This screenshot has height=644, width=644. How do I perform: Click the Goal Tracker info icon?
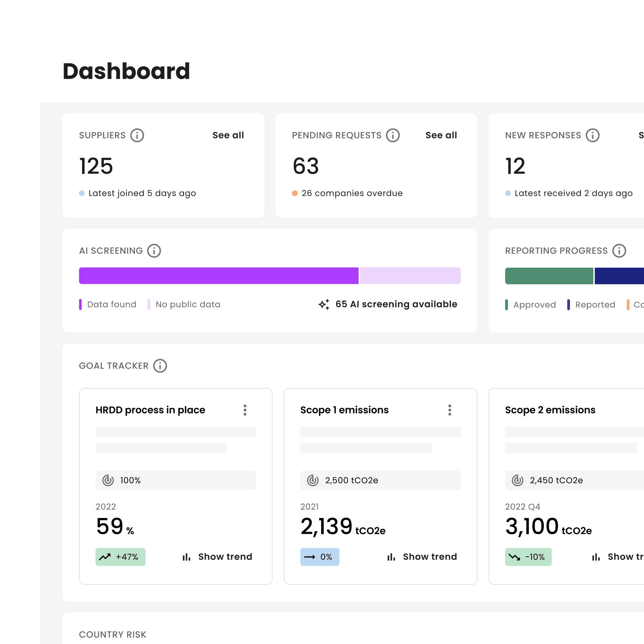pos(160,365)
